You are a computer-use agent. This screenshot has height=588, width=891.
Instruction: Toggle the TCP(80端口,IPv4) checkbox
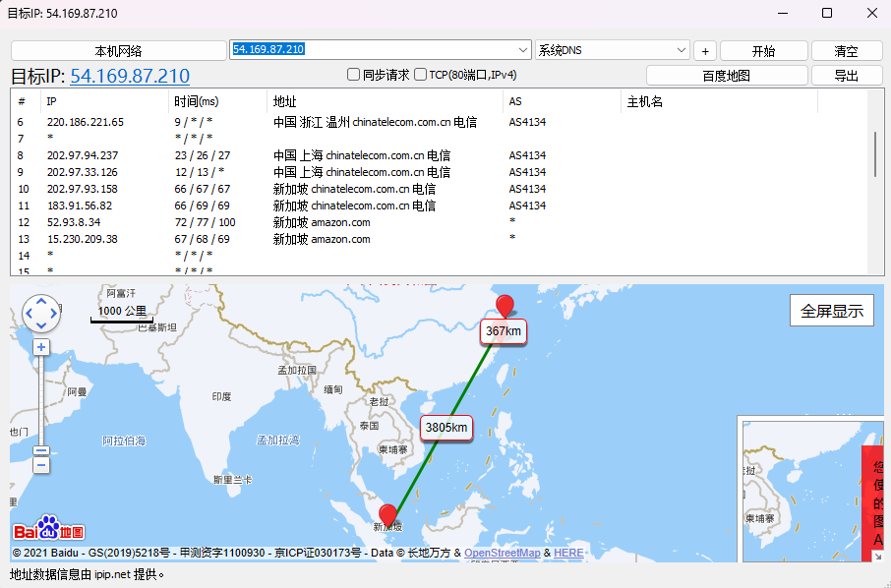(421, 75)
